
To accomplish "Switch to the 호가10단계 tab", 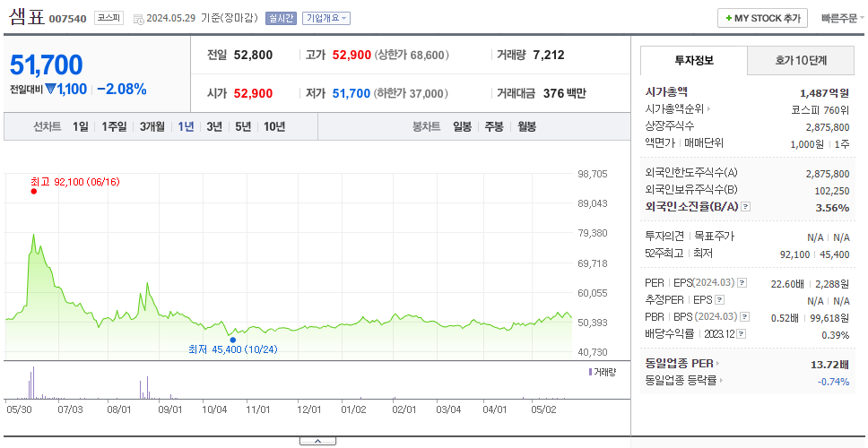I will [x=801, y=60].
